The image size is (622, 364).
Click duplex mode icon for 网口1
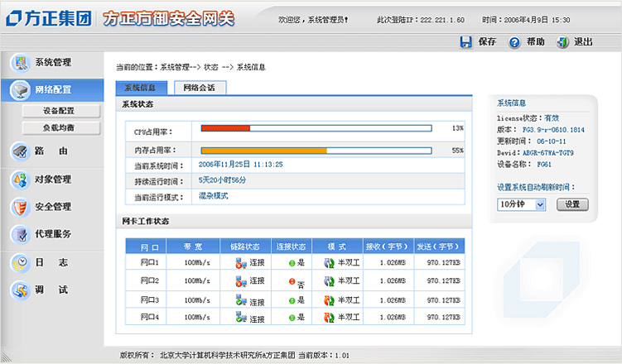pos(330,263)
